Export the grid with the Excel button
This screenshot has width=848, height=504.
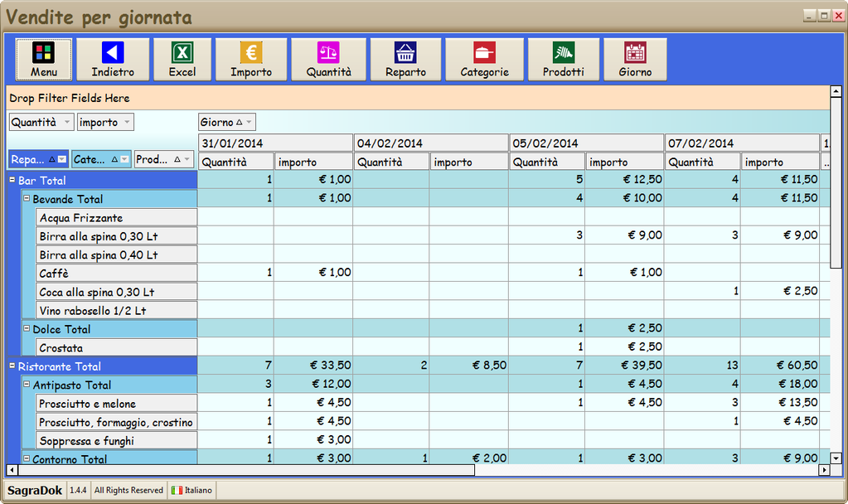pyautogui.click(x=182, y=60)
